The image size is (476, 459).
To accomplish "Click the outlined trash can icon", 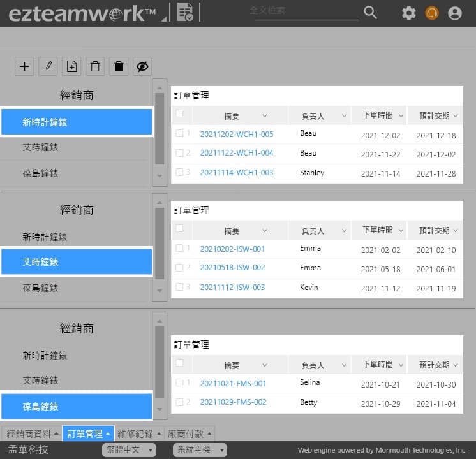I will pyautogui.click(x=95, y=66).
